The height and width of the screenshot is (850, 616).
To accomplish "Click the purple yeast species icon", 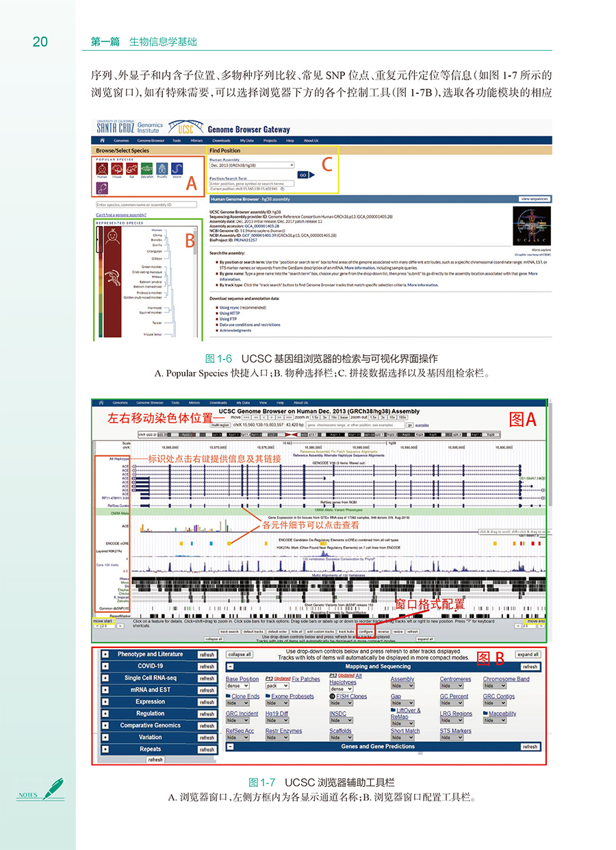I will 101,187.
